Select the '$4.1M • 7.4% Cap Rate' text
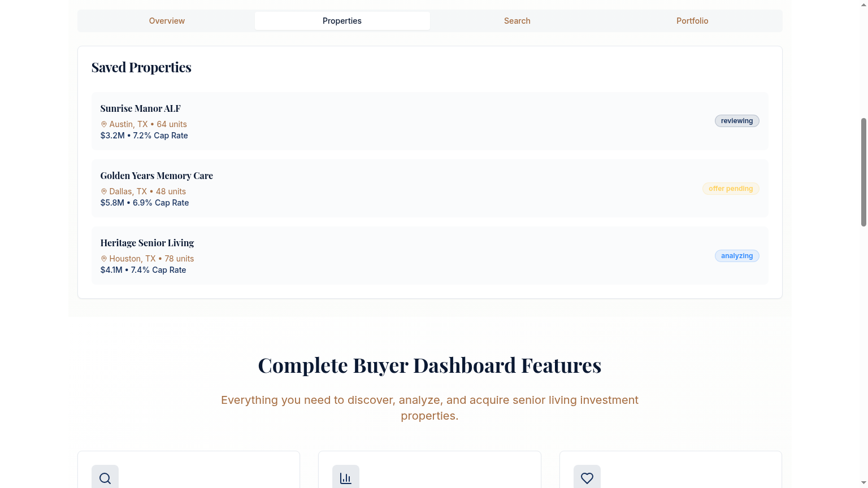The width and height of the screenshot is (868, 488). point(144,270)
